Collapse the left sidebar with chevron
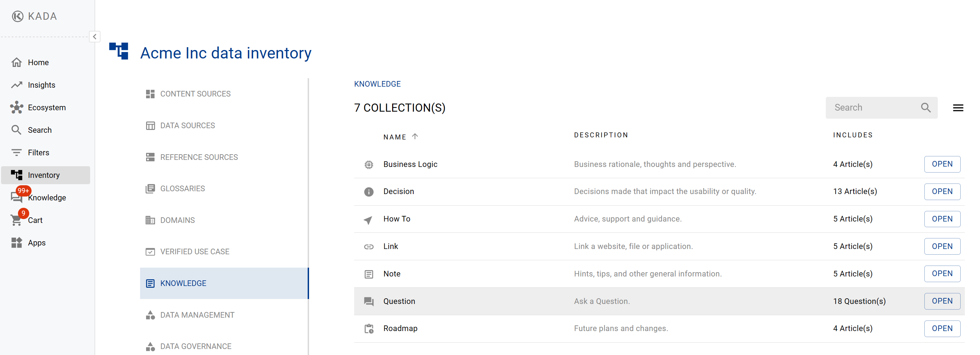980x355 pixels. 94,37
